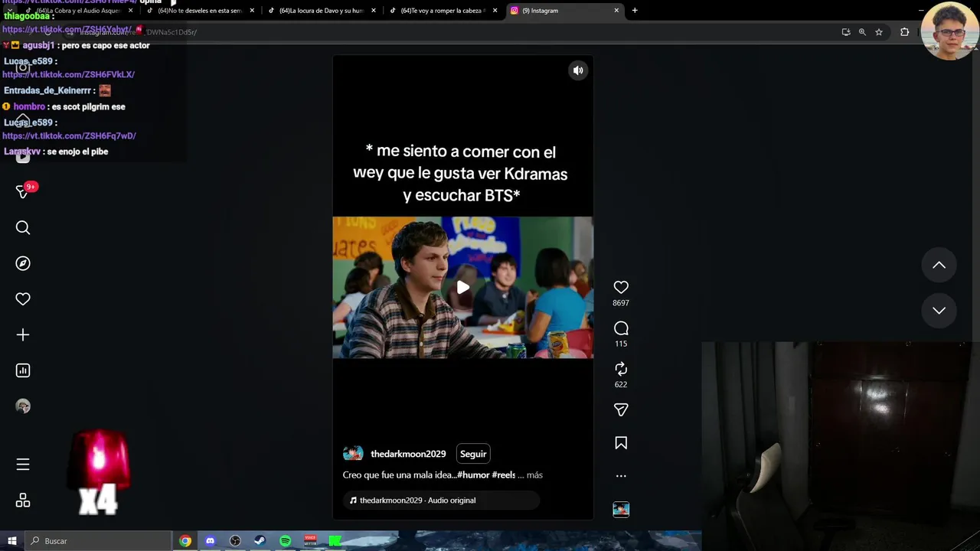Mute the reel audio with speaker icon
The width and height of the screenshot is (980, 551).
coord(578,70)
